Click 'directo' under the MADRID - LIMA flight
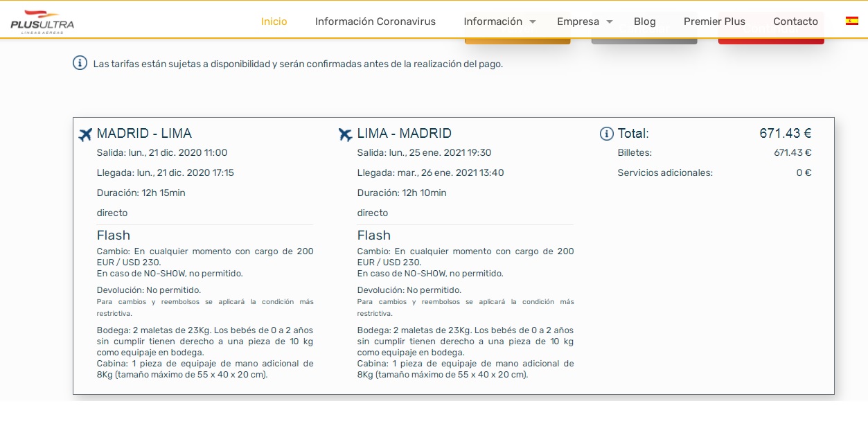The image size is (868, 435). point(112,213)
